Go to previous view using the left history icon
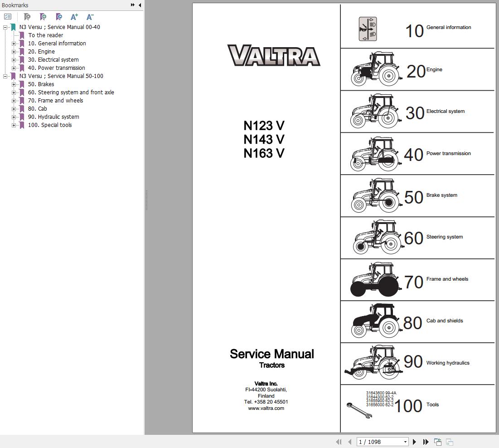This screenshot has width=499, height=448. 437,441
